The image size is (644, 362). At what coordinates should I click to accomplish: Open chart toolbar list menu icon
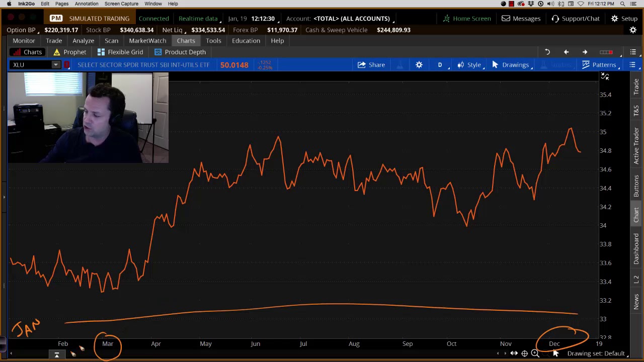click(632, 65)
